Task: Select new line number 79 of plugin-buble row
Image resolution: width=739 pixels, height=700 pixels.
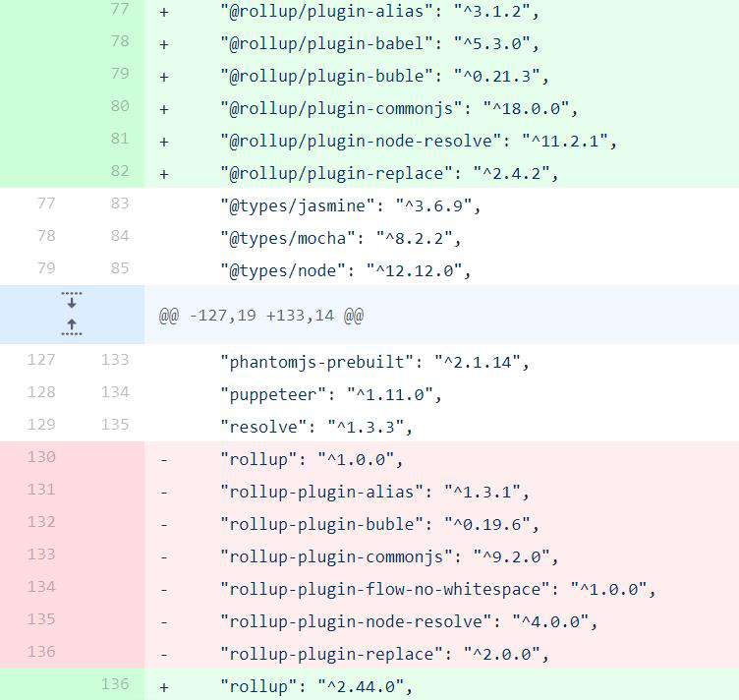Action: pyautogui.click(x=120, y=74)
